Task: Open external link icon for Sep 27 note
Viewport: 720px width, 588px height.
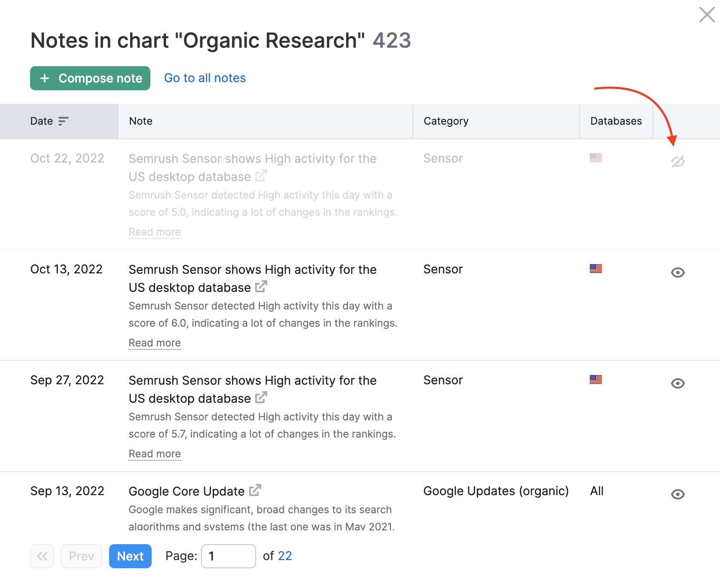Action: coord(261,398)
